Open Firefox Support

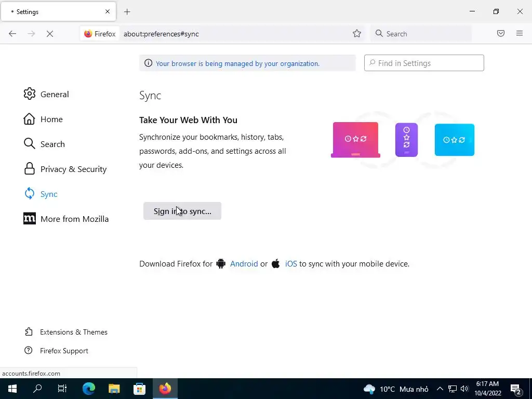pos(56,351)
